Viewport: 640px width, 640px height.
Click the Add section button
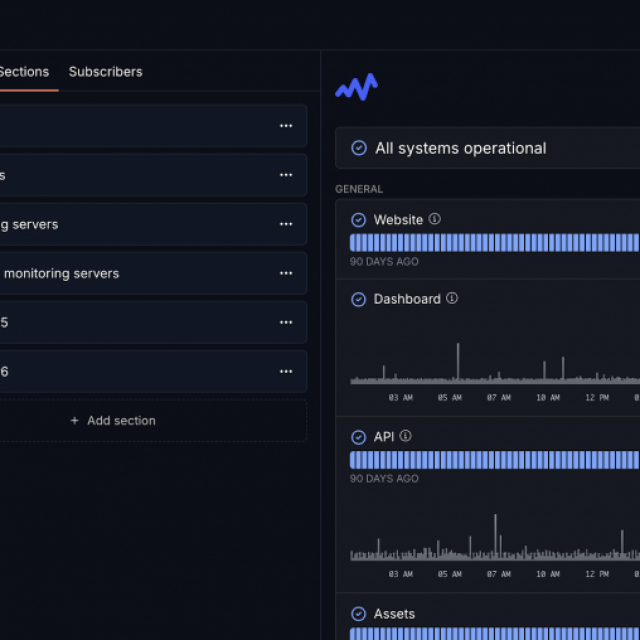pos(113,421)
